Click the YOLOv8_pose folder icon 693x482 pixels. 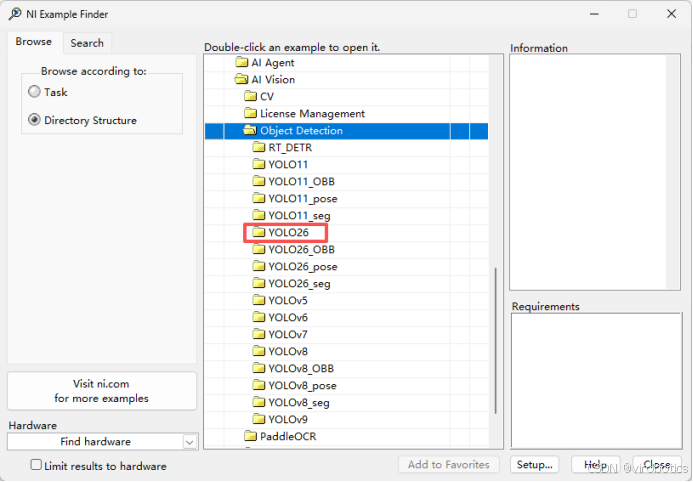[x=259, y=385]
